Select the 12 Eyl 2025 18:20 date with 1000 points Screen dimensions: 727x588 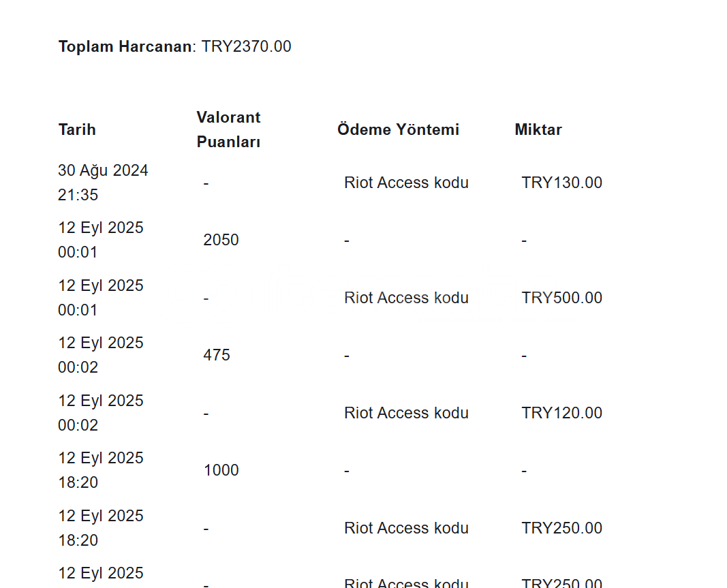[101, 470]
